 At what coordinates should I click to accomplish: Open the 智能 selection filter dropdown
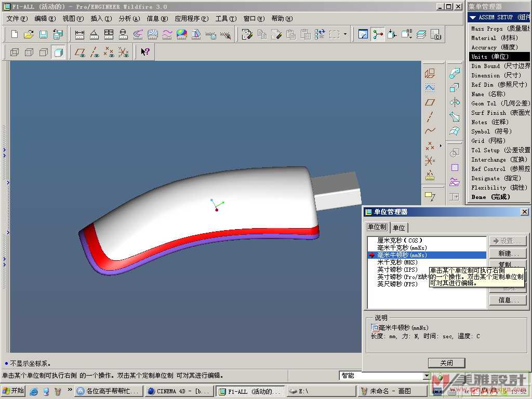427,376
